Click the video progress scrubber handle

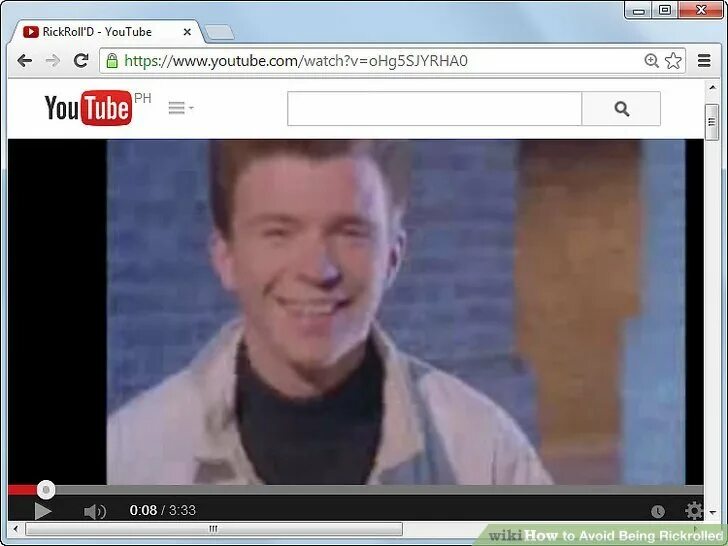46,489
